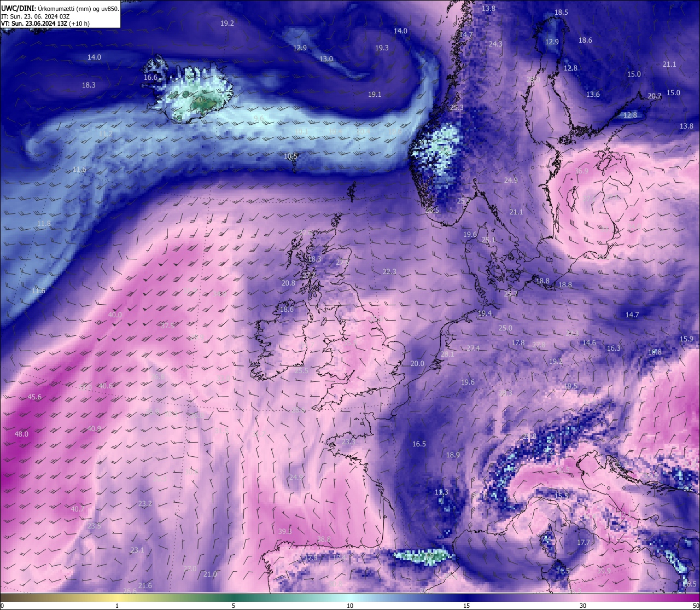700x610 pixels.
Task: Click the 20.7 map value
Action: tap(655, 96)
